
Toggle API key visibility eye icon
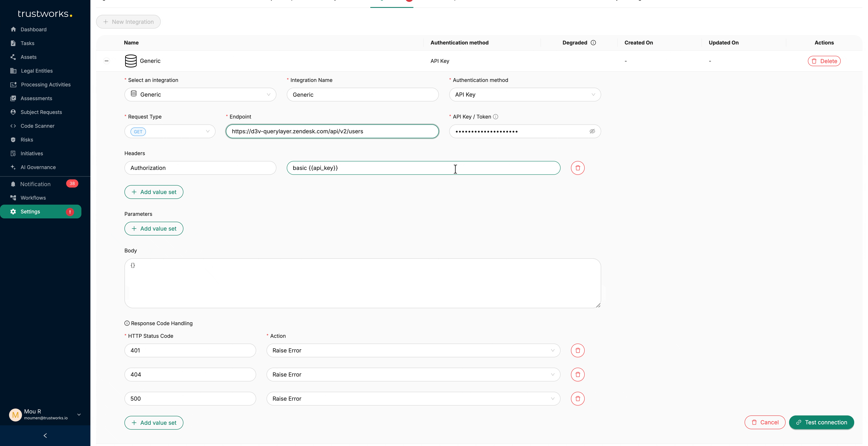coord(592,131)
